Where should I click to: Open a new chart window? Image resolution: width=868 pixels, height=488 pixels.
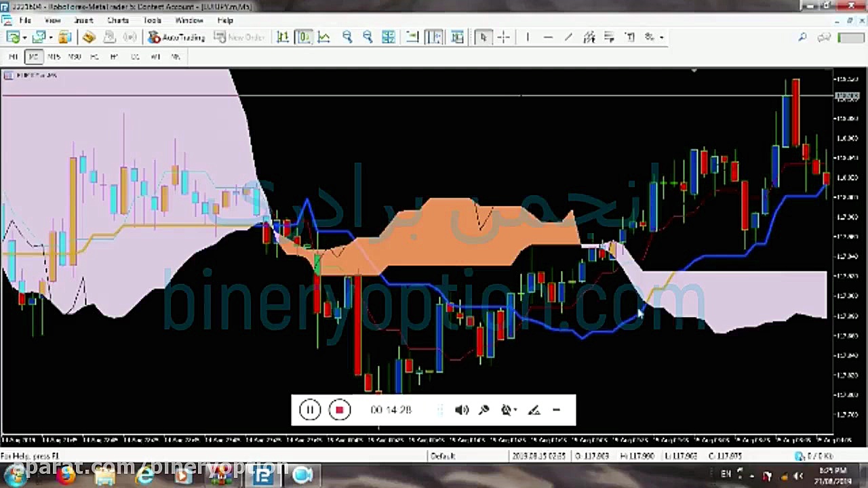point(12,37)
